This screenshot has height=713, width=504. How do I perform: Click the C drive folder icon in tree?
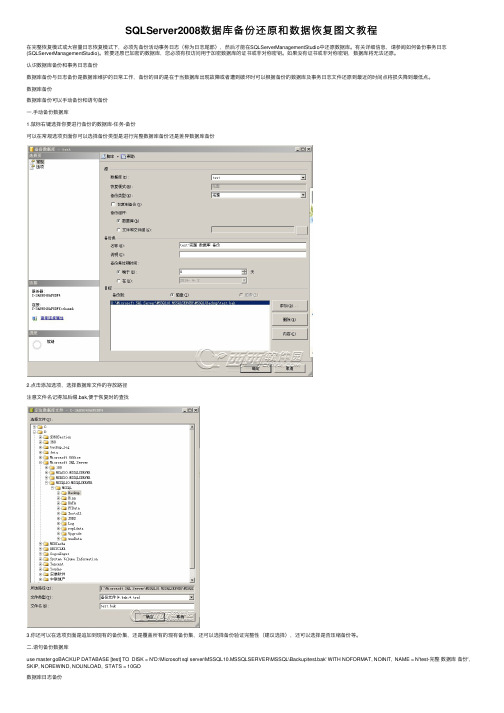click(40, 427)
